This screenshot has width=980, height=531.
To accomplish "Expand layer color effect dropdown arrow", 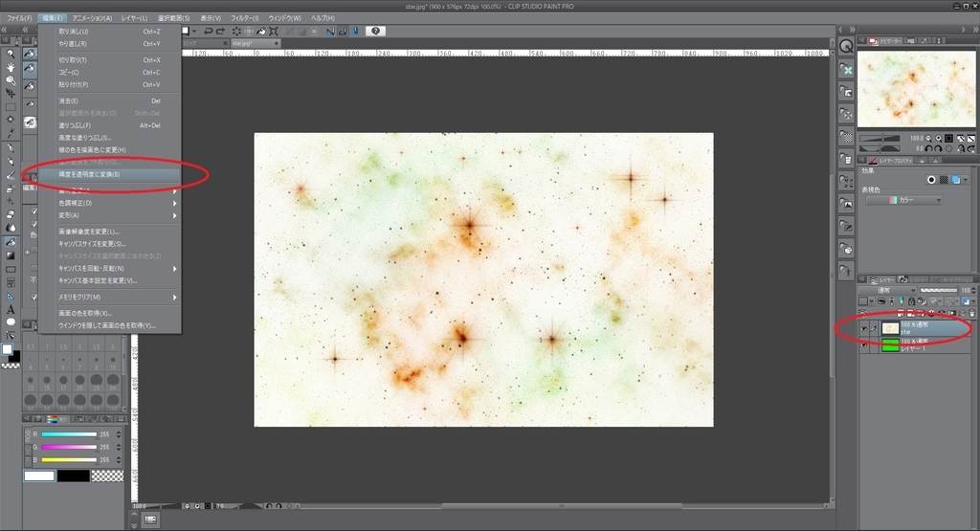I will coord(966,180).
